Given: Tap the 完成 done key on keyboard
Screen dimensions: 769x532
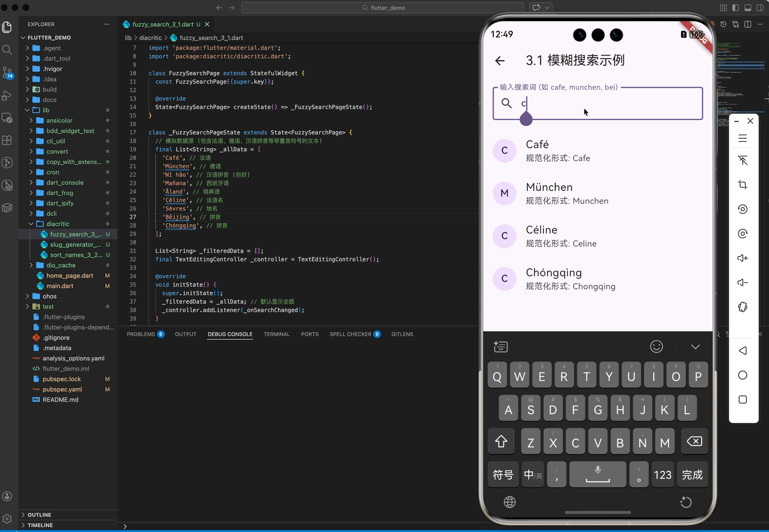Looking at the screenshot, I should pos(692,475).
